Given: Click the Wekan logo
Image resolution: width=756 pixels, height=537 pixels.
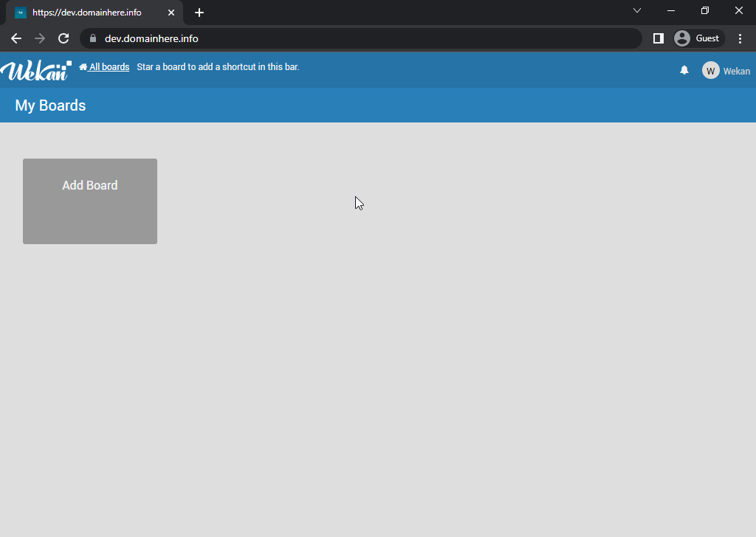Looking at the screenshot, I should (36, 70).
